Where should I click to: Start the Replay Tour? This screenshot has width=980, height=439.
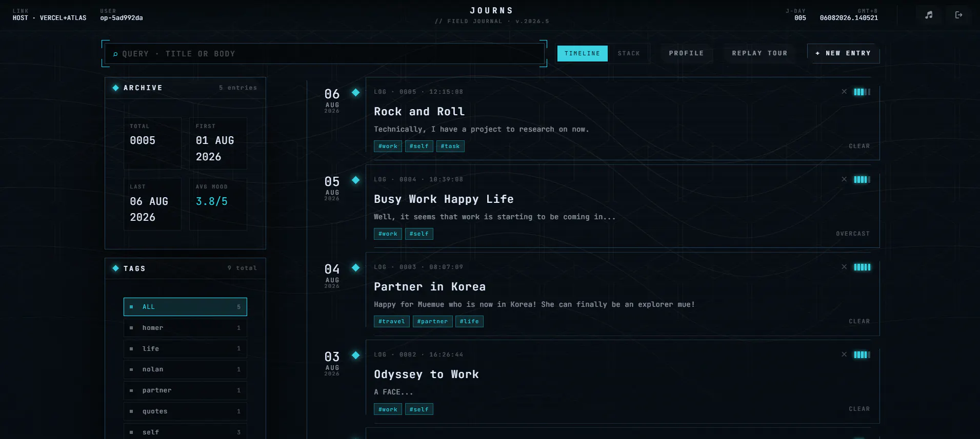point(759,53)
